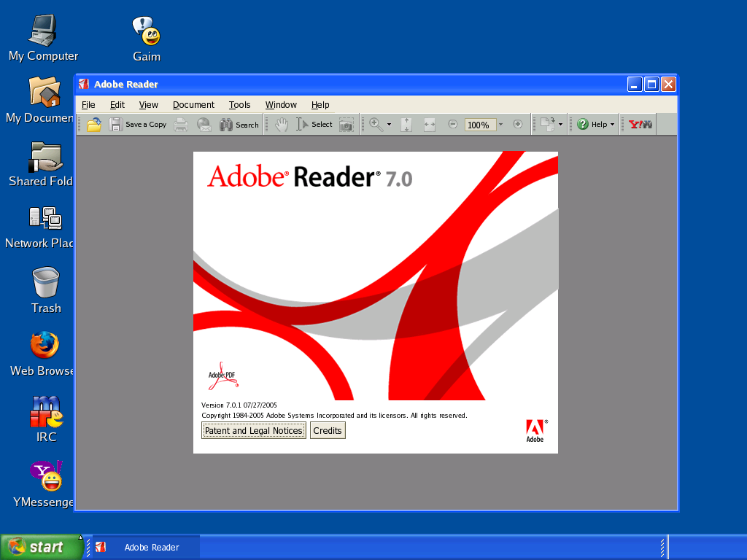Select Network Places desktop icon
The image size is (747, 560).
(41, 227)
